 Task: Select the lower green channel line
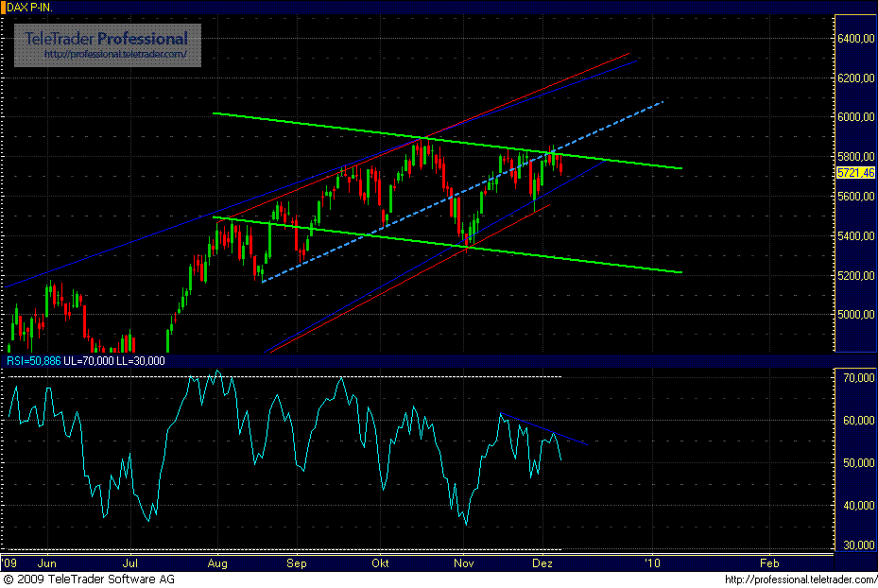[448, 245]
